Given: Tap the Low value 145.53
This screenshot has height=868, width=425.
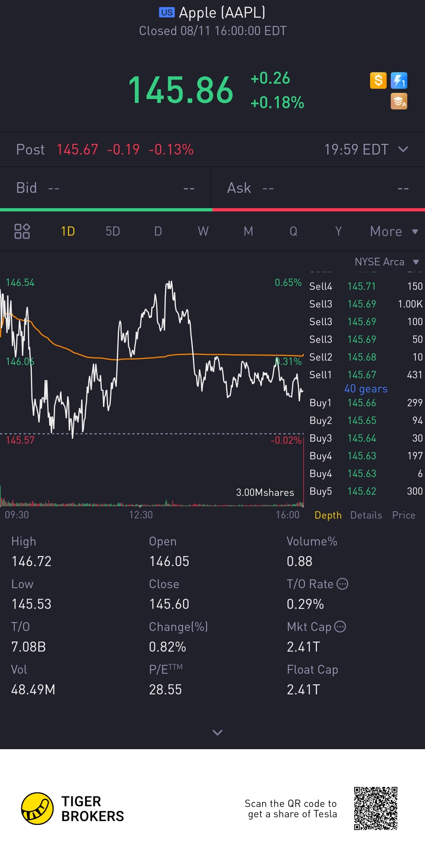Looking at the screenshot, I should coord(31,604).
